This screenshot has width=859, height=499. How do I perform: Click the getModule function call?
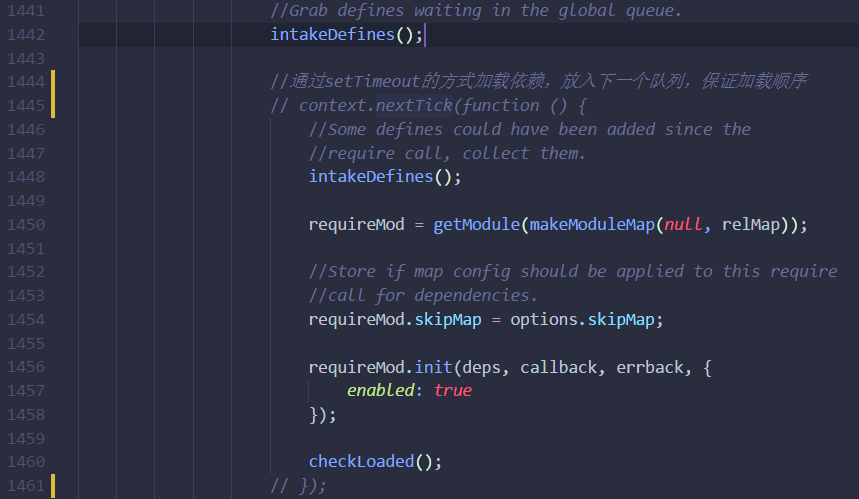[x=476, y=225]
